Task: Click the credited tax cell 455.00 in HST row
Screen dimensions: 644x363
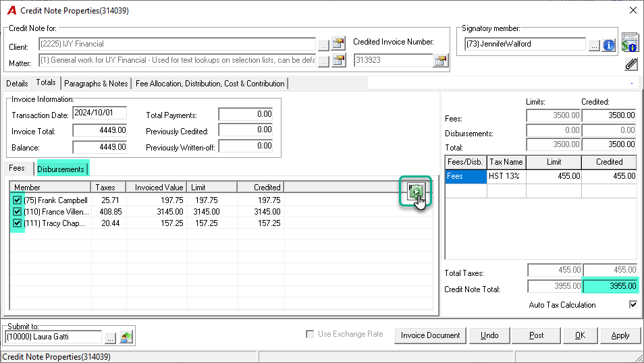Action: click(609, 176)
